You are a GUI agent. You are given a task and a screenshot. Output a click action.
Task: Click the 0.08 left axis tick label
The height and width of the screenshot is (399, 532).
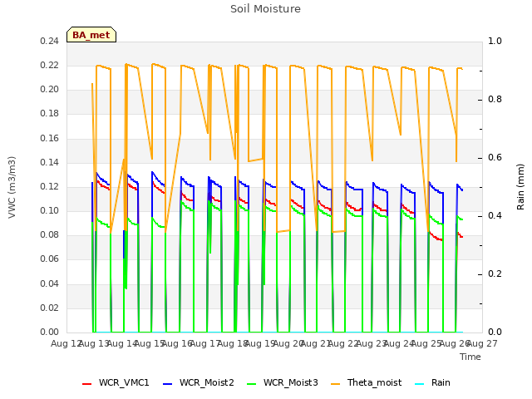pos(49,235)
